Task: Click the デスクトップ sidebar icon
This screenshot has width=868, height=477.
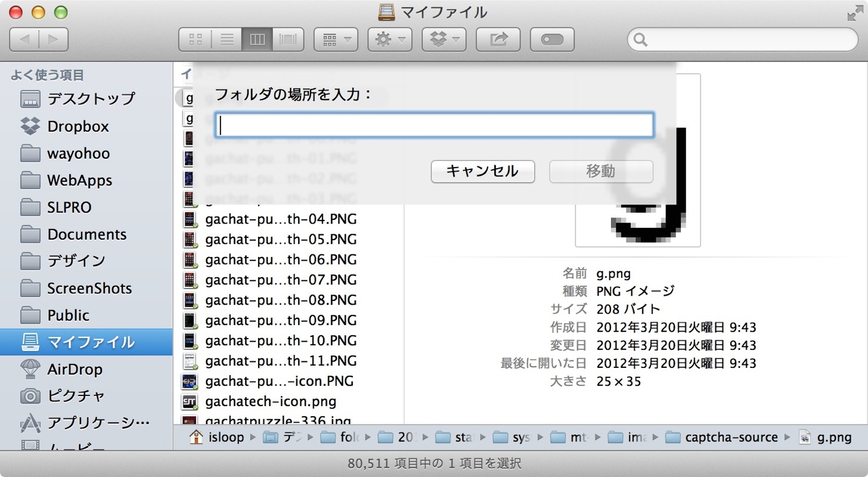Action: 30,99
